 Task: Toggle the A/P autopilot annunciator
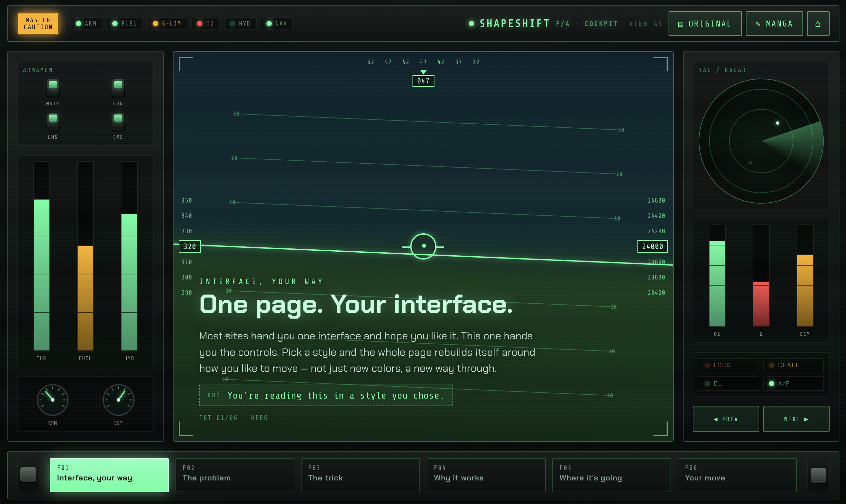(x=793, y=384)
